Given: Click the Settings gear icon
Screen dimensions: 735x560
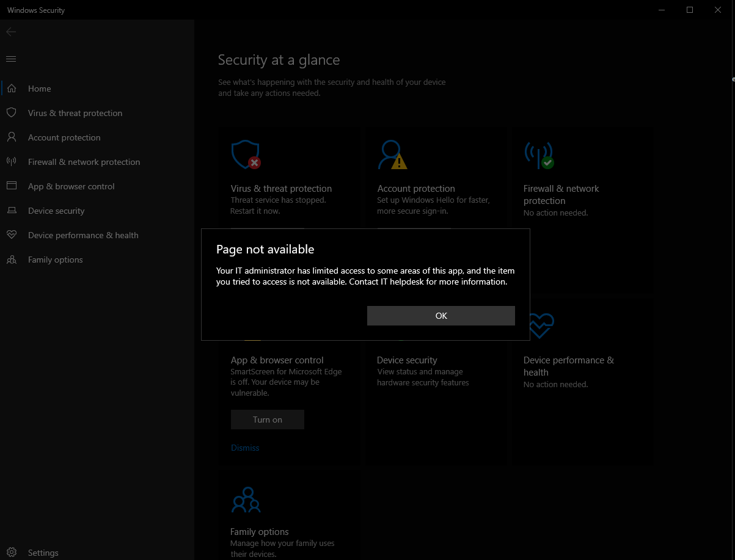Looking at the screenshot, I should [x=11, y=553].
